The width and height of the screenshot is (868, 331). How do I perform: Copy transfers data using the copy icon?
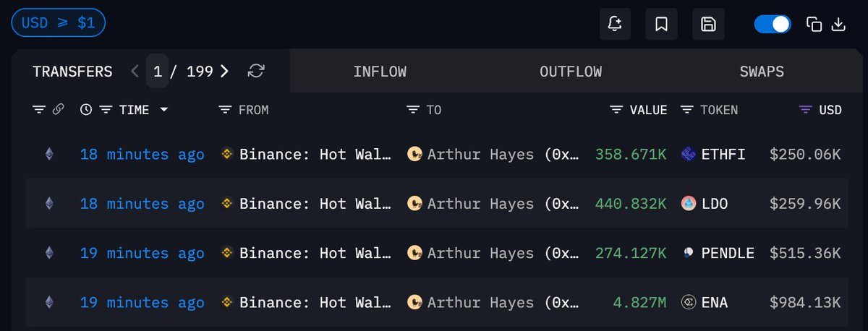(x=814, y=25)
